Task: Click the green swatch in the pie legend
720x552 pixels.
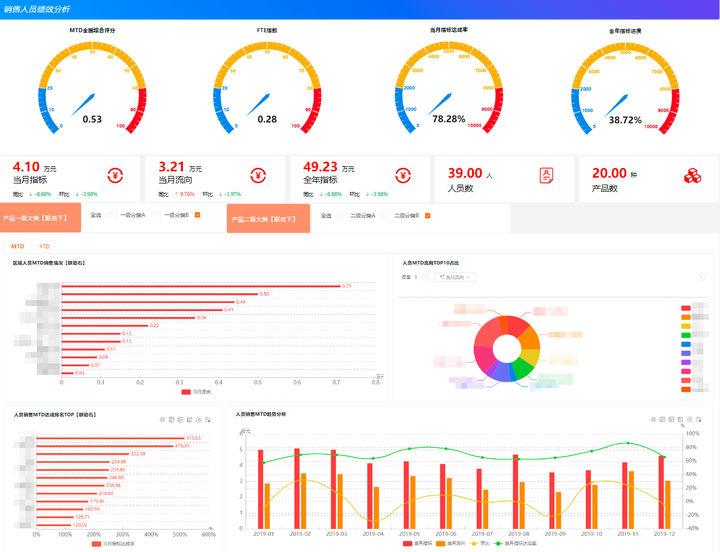Action: pos(686,335)
